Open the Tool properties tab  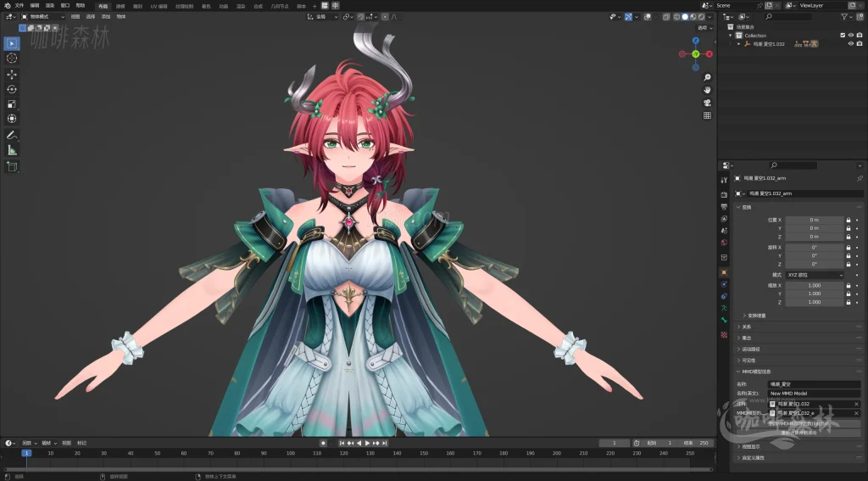[x=724, y=180]
